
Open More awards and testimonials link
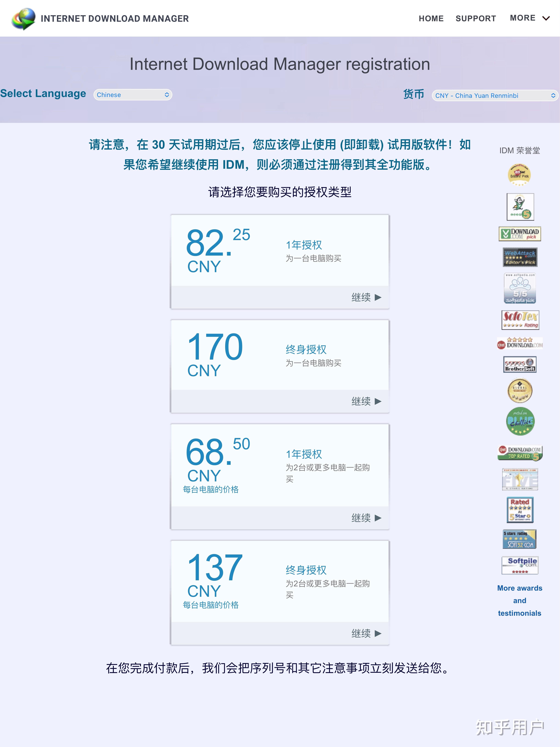(x=520, y=600)
